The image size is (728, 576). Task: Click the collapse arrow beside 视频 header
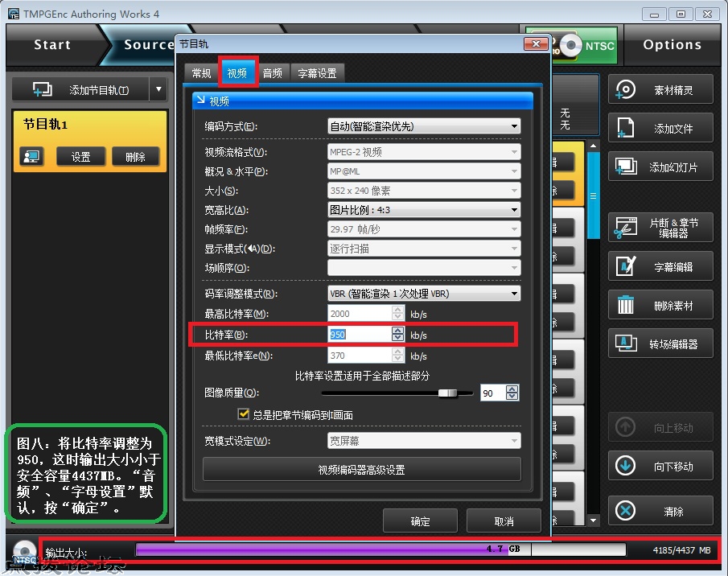click(200, 101)
